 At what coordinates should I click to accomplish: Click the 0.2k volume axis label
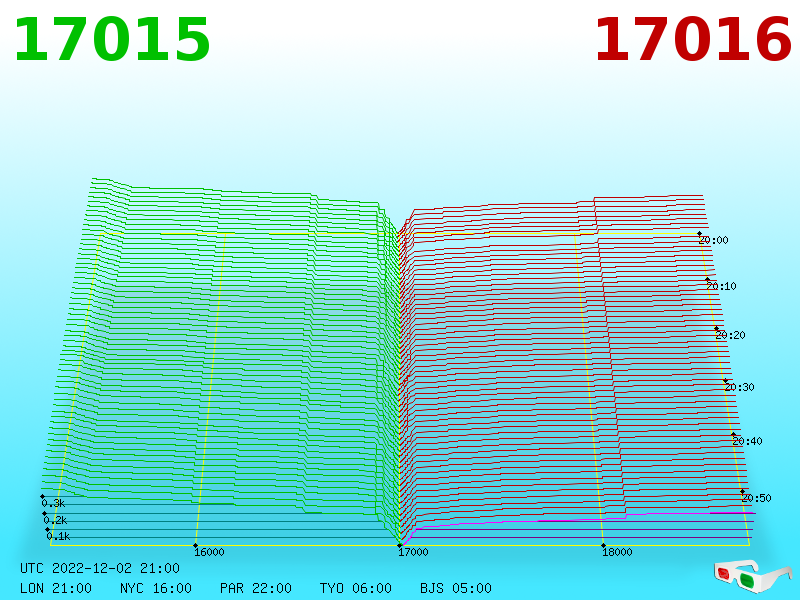coord(55,520)
